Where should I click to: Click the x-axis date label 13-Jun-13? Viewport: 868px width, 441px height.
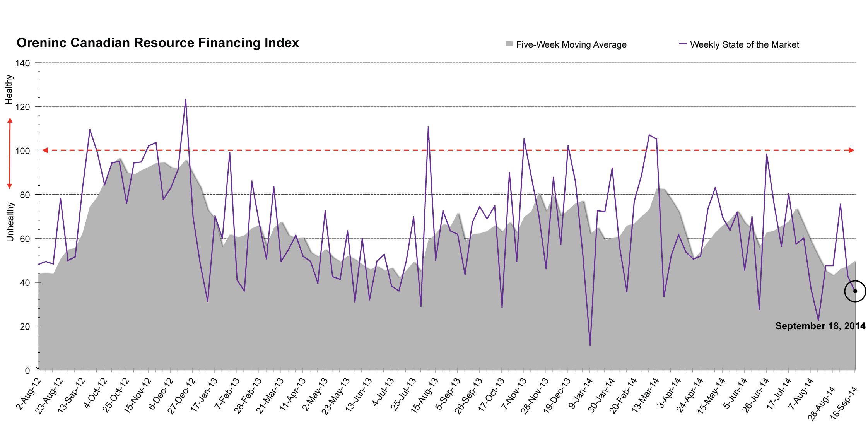coord(358,395)
